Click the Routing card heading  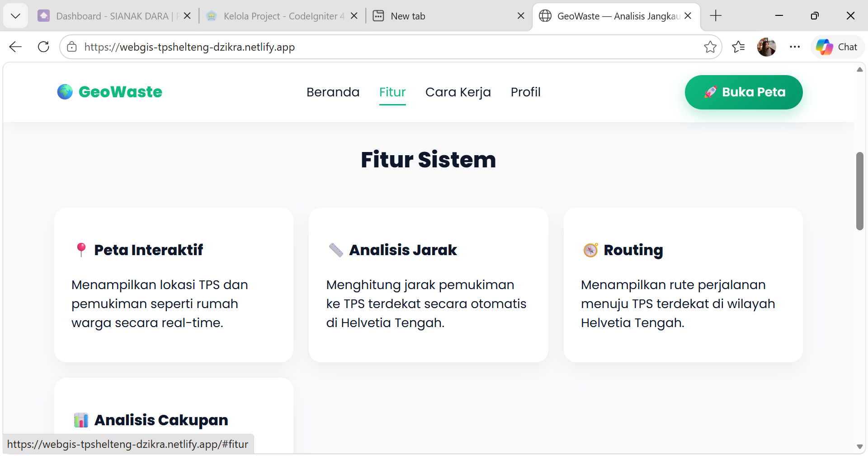tap(633, 250)
